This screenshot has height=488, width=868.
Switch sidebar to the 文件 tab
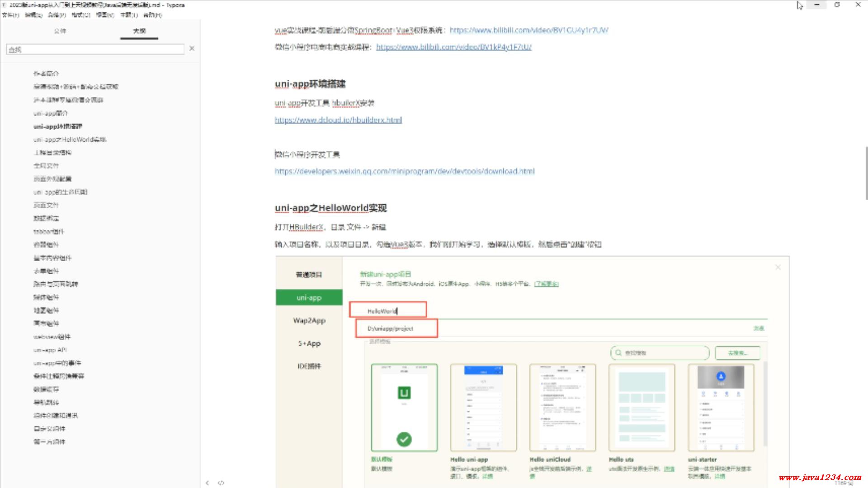60,31
